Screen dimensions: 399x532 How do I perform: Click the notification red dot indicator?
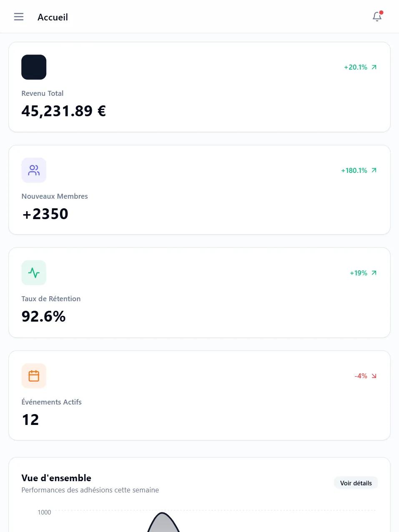point(381,12)
